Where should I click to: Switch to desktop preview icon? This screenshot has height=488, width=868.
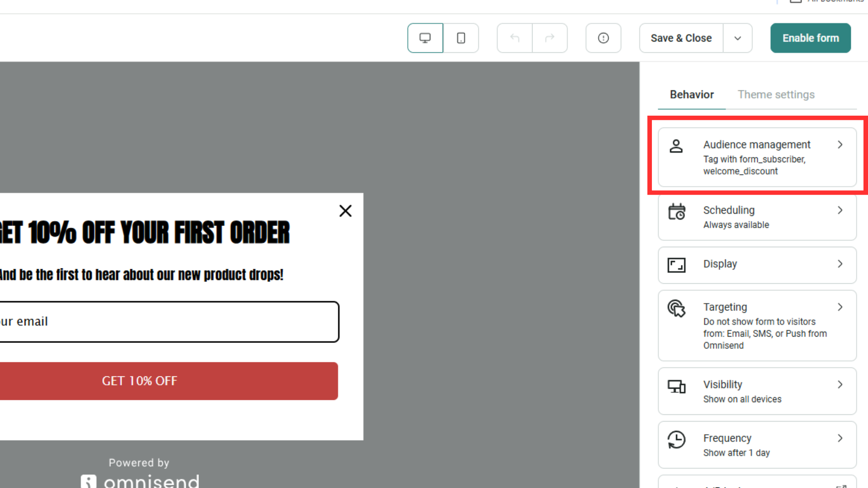tap(425, 38)
